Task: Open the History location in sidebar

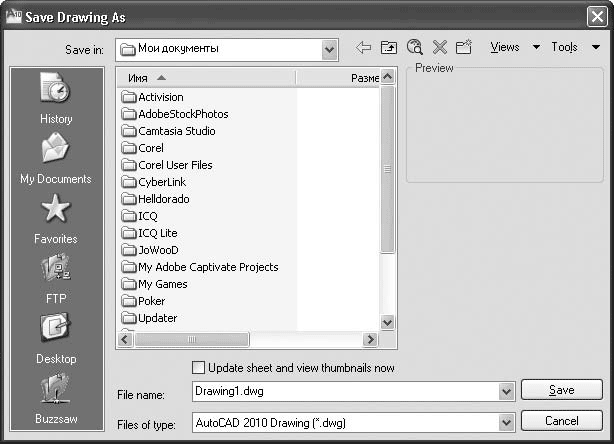Action: (56, 98)
